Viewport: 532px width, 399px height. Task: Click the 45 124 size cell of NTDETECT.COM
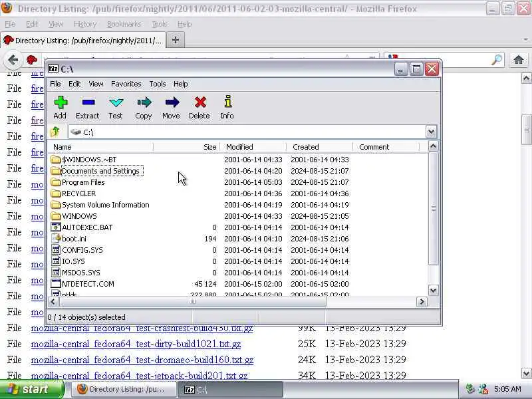pyautogui.click(x=205, y=284)
